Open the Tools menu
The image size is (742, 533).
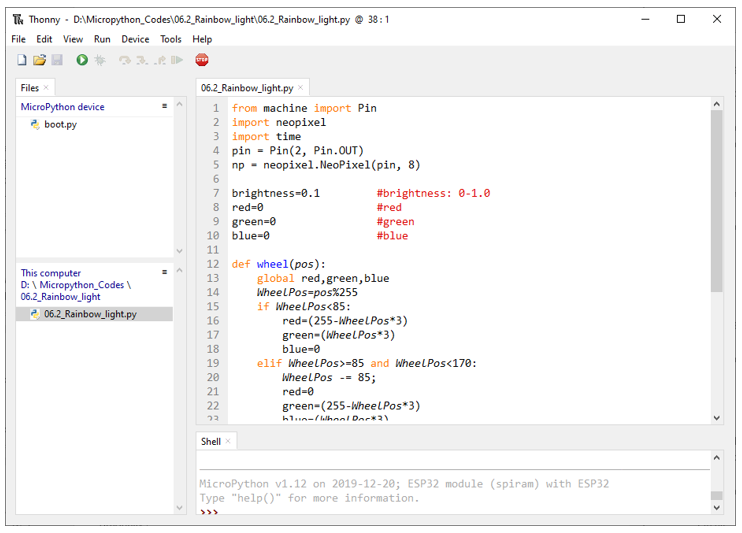171,39
